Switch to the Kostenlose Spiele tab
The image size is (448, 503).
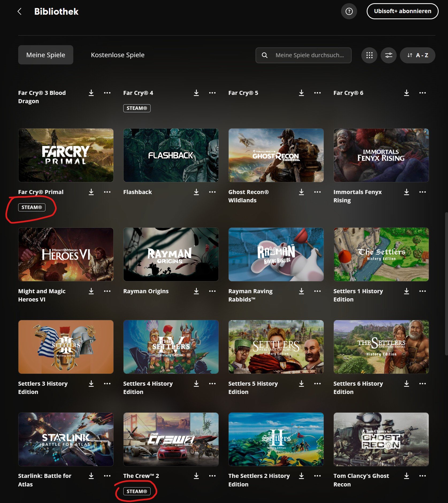118,55
